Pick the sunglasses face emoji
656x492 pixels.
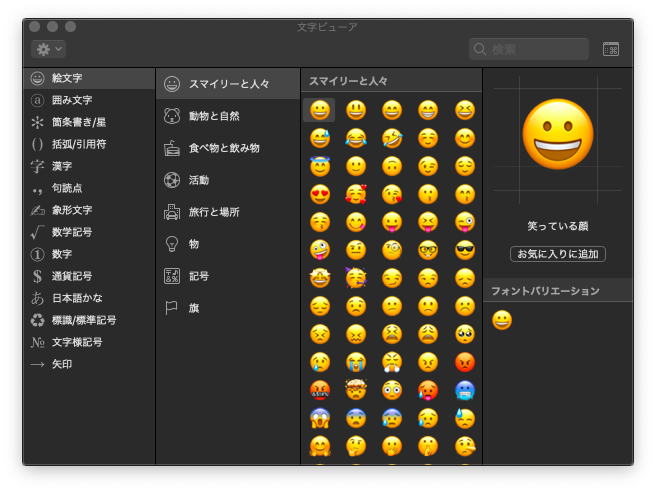(x=465, y=250)
